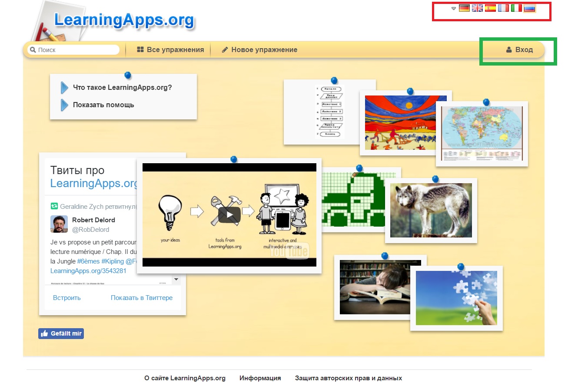Select the German flag language option
This screenshot has width=588, height=392.
(464, 7)
